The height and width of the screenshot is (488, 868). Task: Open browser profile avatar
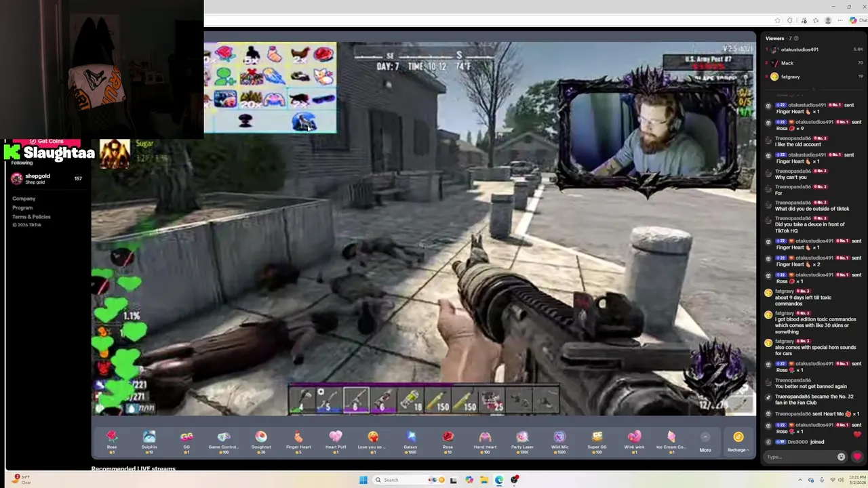pos(828,20)
